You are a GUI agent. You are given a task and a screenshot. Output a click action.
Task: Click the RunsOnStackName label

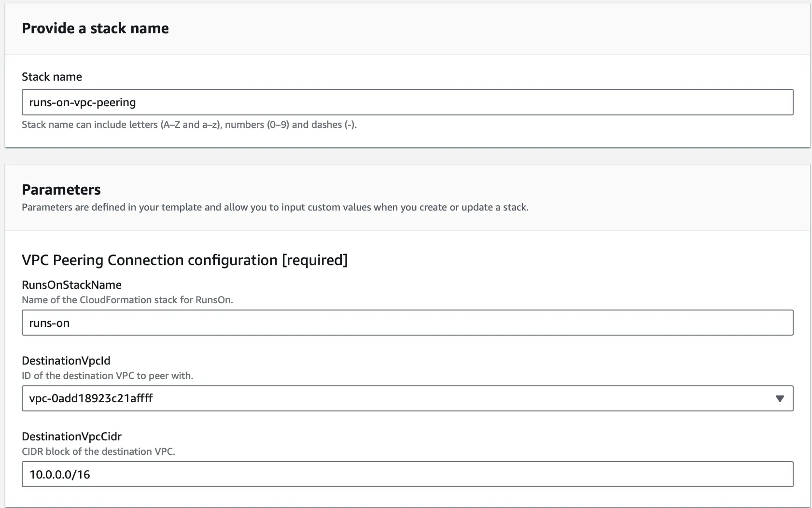click(71, 284)
